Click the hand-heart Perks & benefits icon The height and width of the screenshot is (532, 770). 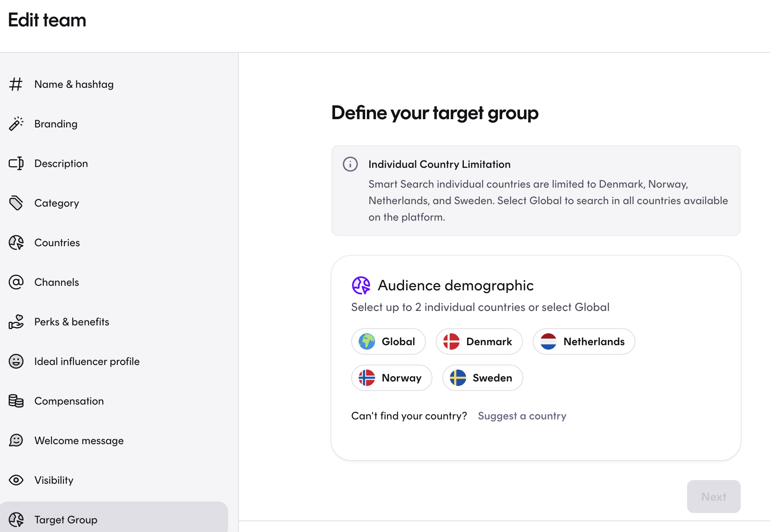[16, 322]
